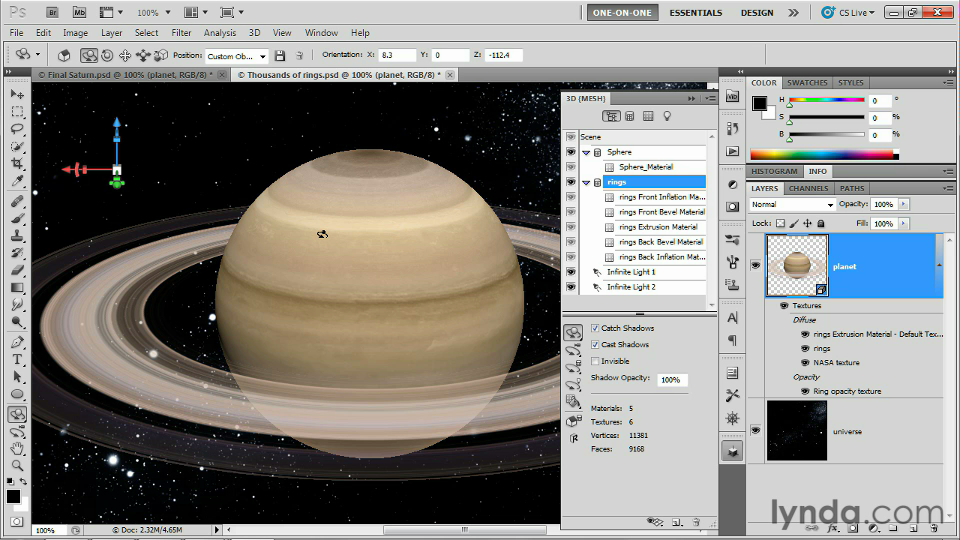Switch to ONE-ON-ONE workspace

(622, 13)
